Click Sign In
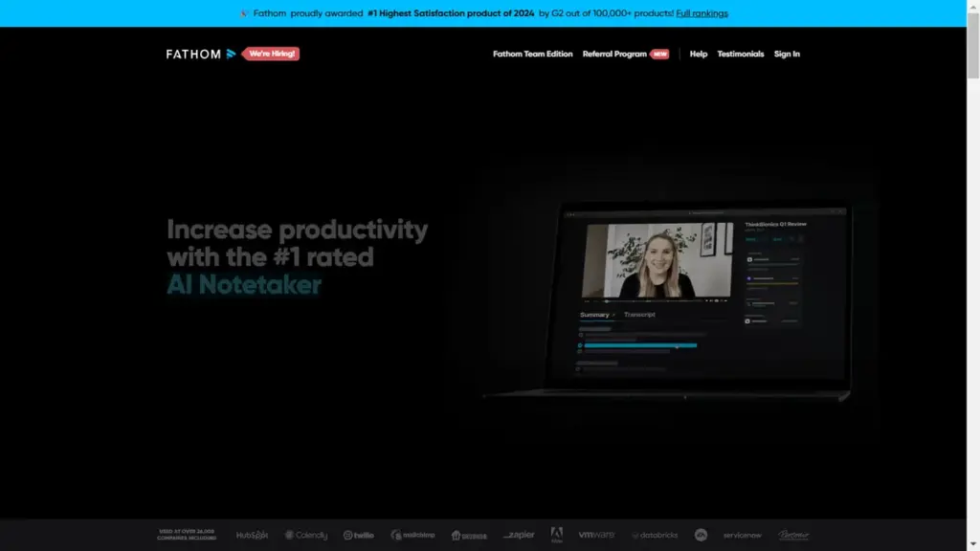The width and height of the screenshot is (980, 551). [x=787, y=55]
